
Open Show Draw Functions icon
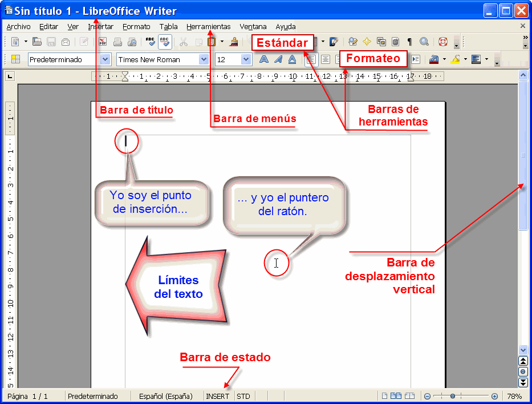(334, 42)
